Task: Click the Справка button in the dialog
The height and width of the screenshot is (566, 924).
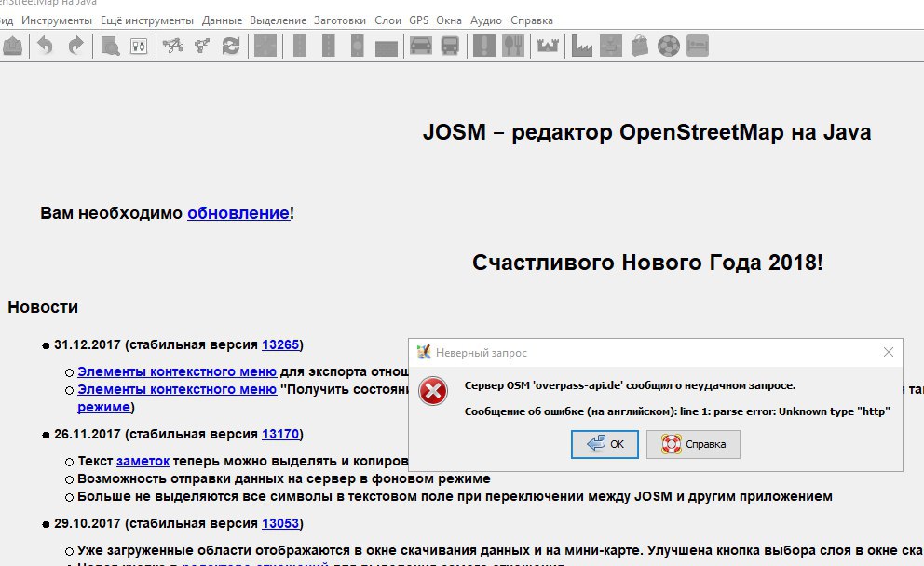Action: 693,444
